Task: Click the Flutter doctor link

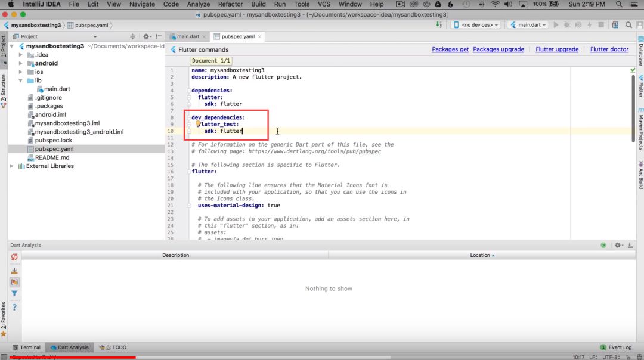Action: 609,49
